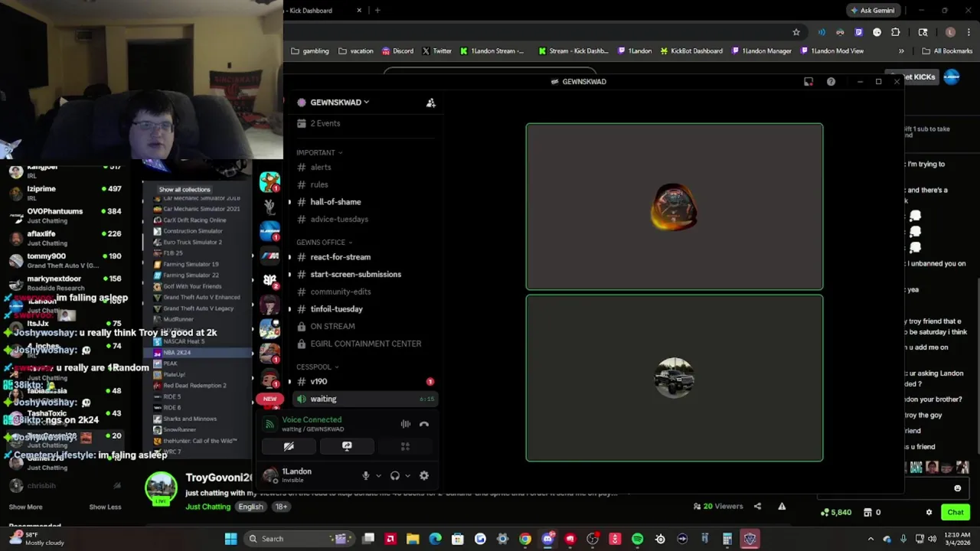Open Discord help question mark icon
The image size is (980, 551).
[831, 81]
